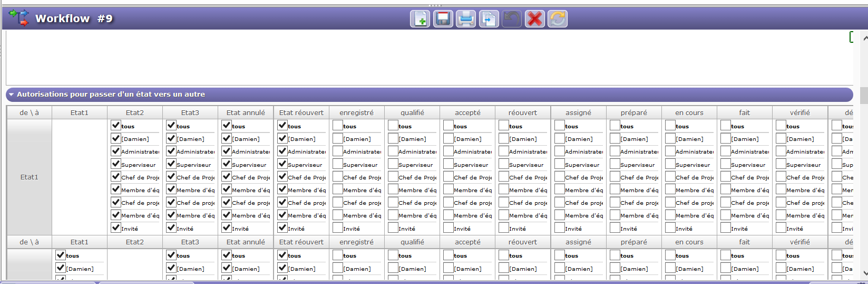Check 'Administrateur' in Etat1 row, qualifié column

(x=393, y=151)
